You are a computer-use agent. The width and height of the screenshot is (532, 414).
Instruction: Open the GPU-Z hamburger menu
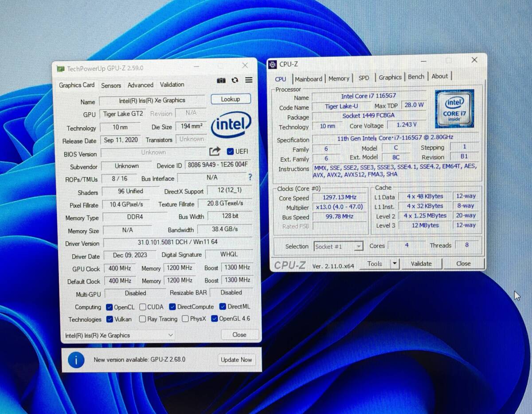pyautogui.click(x=249, y=80)
